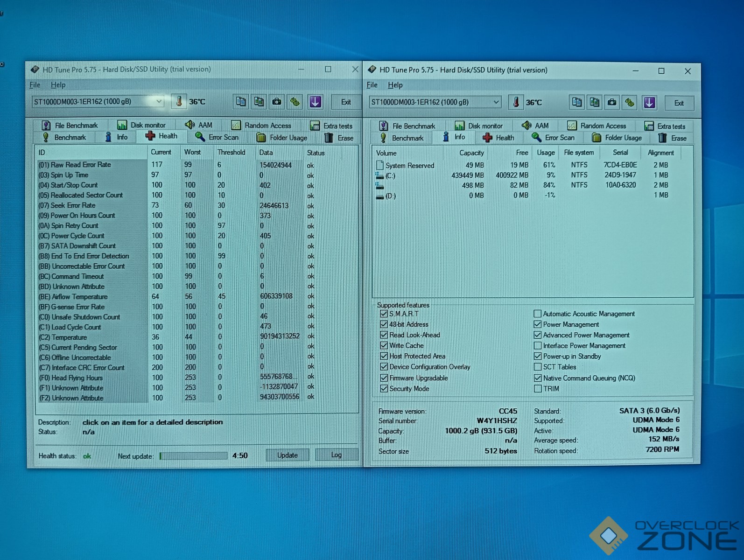This screenshot has width=744, height=560.
Task: Click the camera icon in right window toolbar
Action: [x=612, y=103]
